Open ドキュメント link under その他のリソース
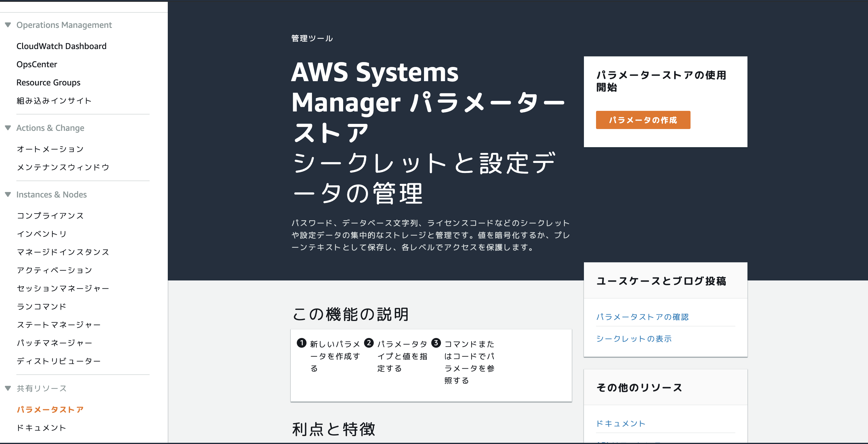Image resolution: width=868 pixels, height=444 pixels. click(621, 423)
